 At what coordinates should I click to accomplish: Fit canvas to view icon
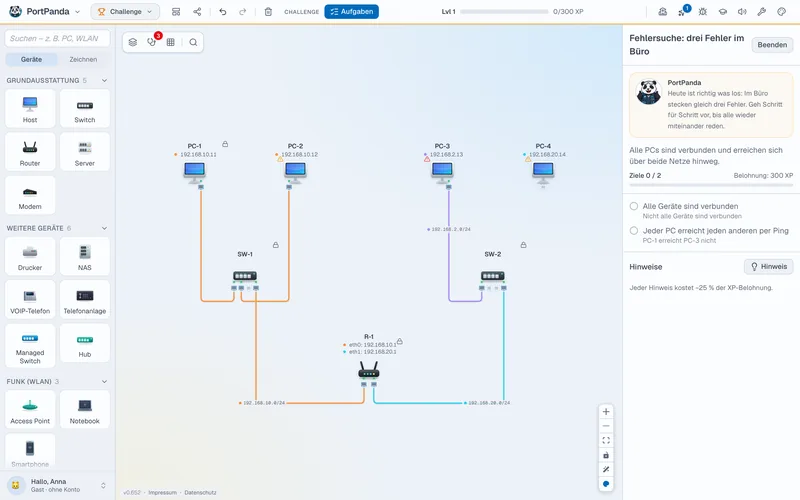(606, 440)
